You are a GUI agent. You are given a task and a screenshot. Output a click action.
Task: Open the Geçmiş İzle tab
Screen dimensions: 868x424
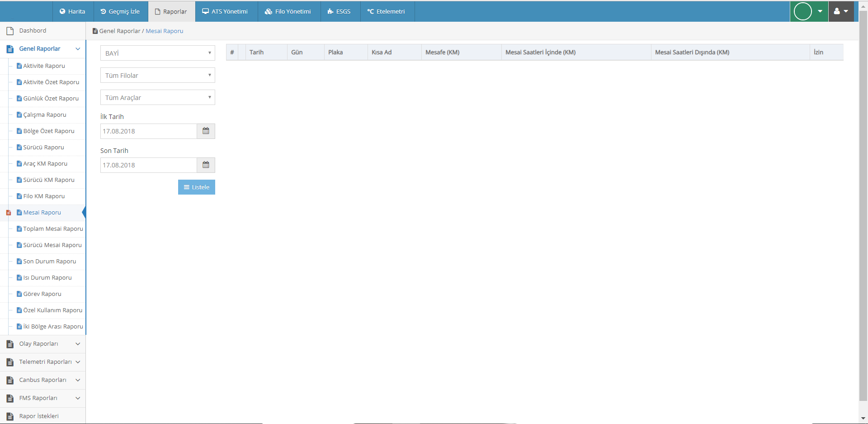pyautogui.click(x=120, y=11)
